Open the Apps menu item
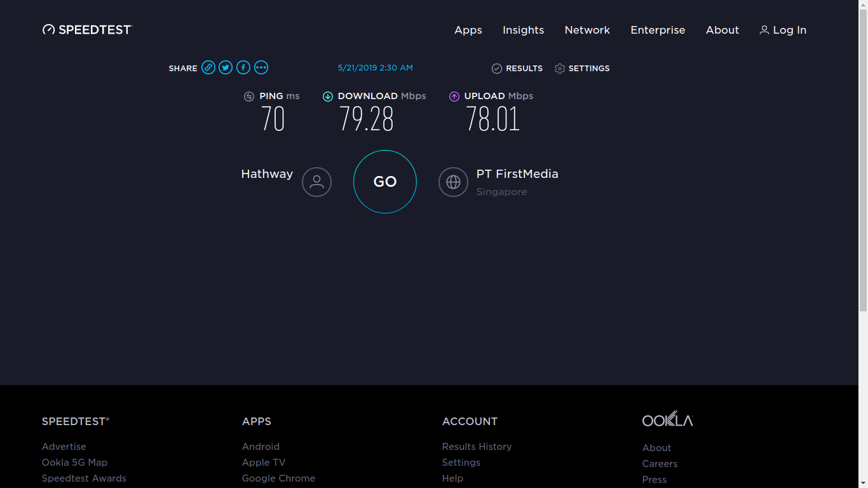 pos(468,30)
